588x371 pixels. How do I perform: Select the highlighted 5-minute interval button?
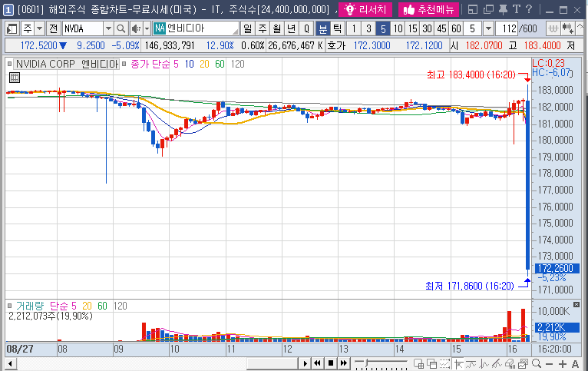383,28
